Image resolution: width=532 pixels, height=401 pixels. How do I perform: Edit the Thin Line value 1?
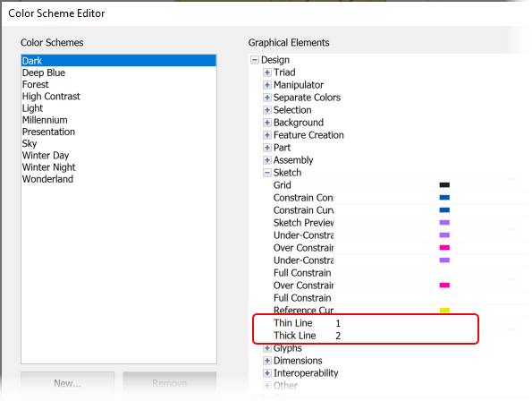(338, 323)
